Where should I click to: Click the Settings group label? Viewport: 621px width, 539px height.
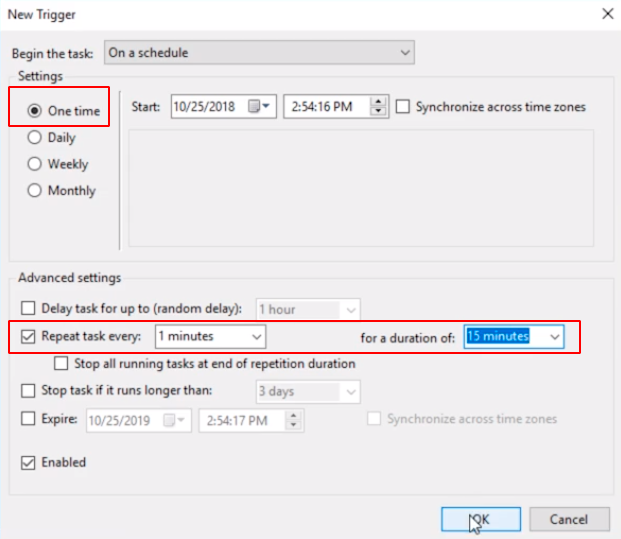click(x=40, y=76)
